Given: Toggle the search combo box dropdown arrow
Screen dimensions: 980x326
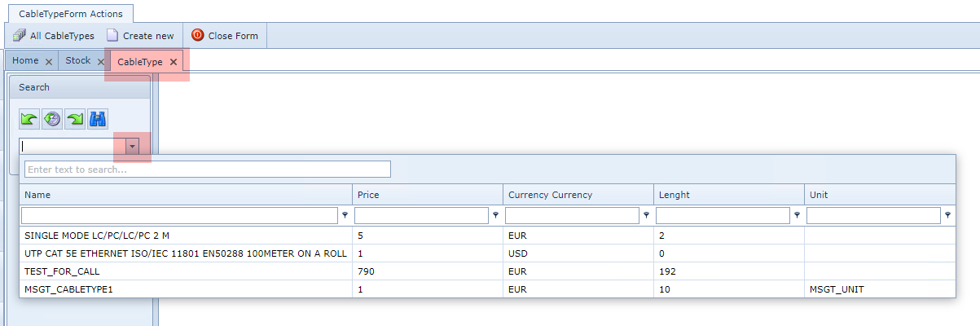Looking at the screenshot, I should [x=133, y=146].
